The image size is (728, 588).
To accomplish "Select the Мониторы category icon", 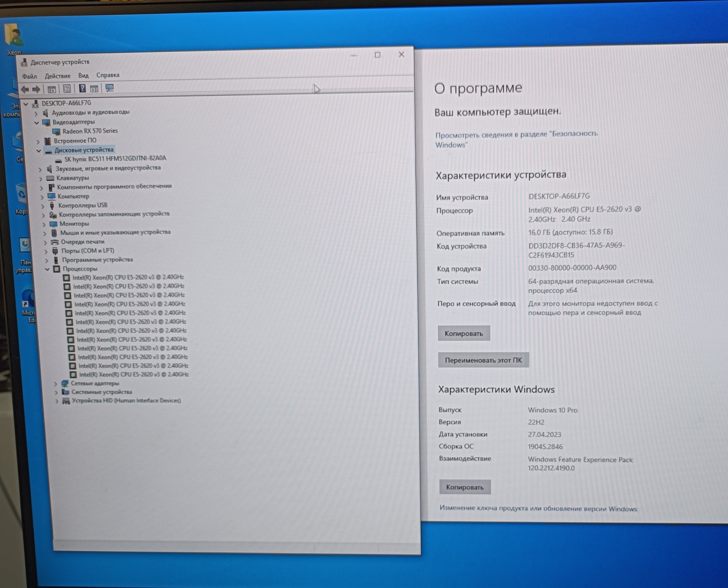I will click(54, 224).
